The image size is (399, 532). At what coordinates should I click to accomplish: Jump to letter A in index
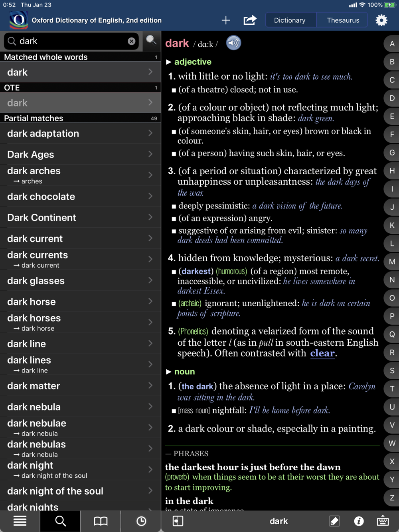click(x=392, y=44)
